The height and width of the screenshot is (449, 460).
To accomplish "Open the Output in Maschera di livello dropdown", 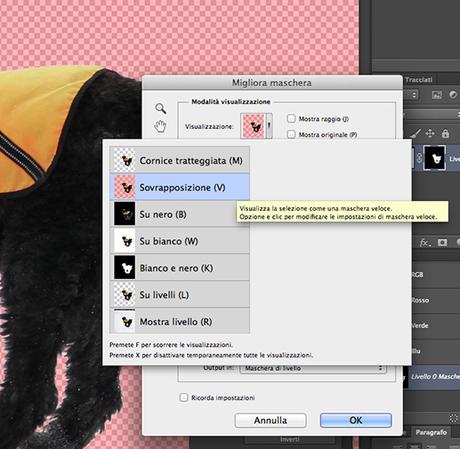I will pos(313,368).
